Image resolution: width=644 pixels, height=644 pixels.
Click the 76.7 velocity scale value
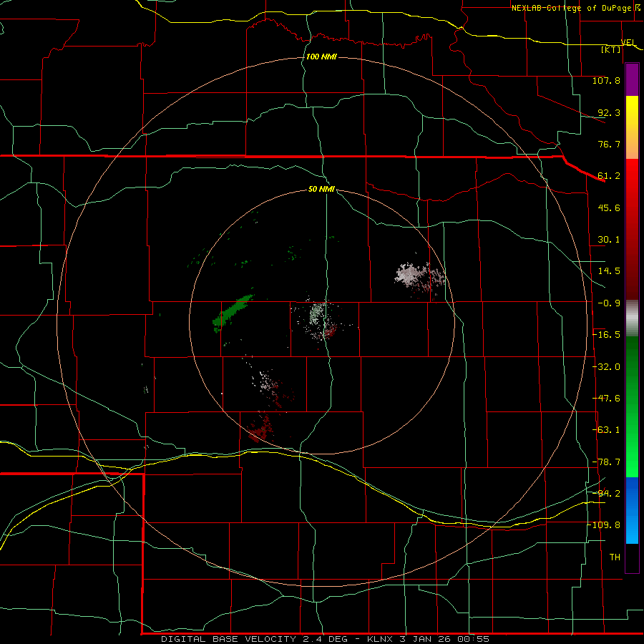coord(609,144)
